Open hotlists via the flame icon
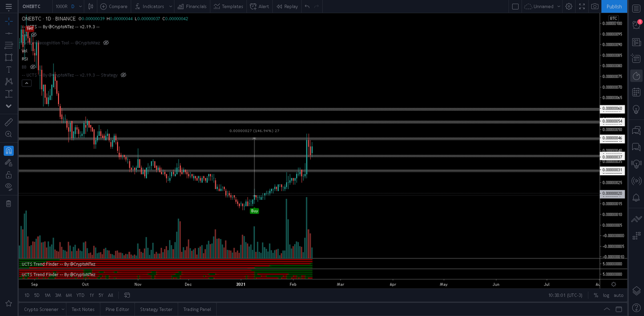The width and height of the screenshot is (644, 316). [636, 76]
